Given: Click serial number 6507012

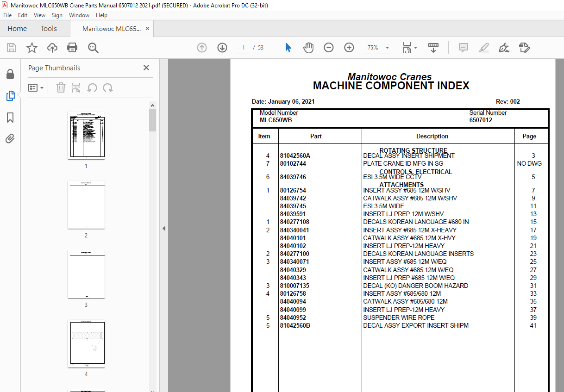Looking at the screenshot, I should click(x=481, y=120).
